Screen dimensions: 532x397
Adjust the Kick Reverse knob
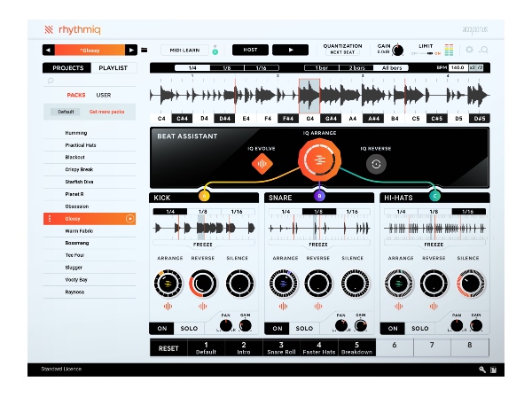point(203,283)
